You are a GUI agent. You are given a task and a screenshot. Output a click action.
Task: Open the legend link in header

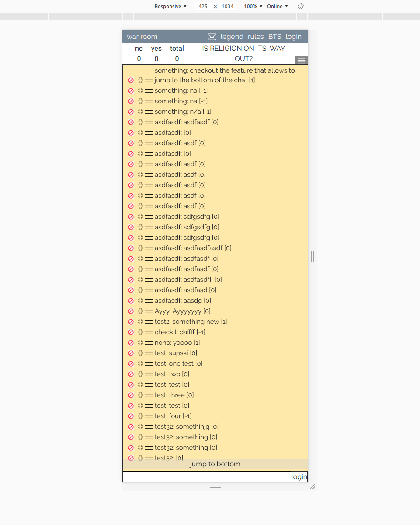tap(232, 37)
